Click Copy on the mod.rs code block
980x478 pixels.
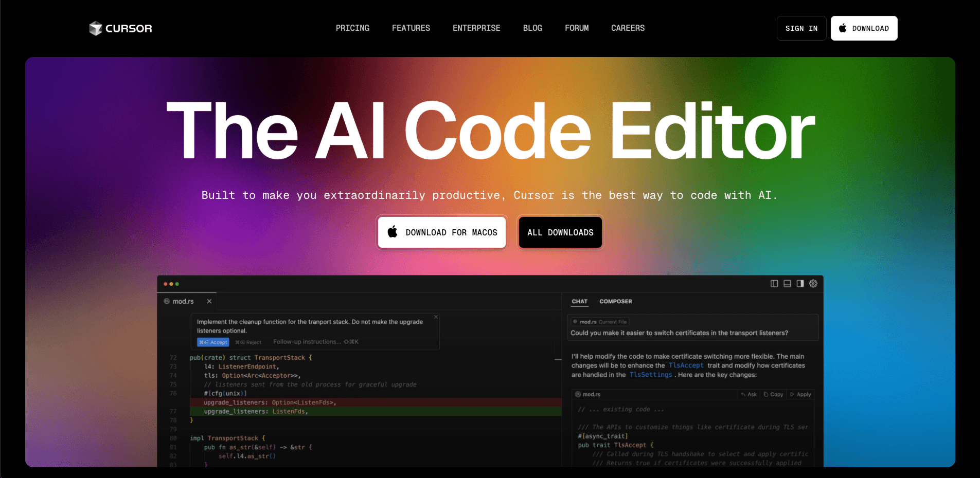tap(774, 395)
